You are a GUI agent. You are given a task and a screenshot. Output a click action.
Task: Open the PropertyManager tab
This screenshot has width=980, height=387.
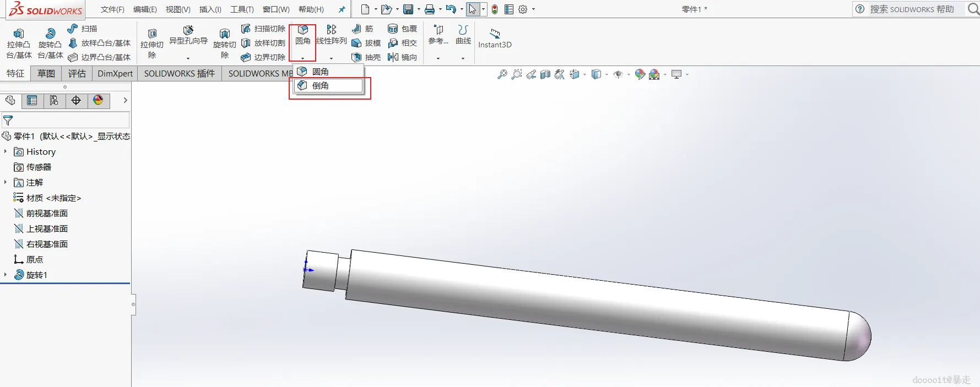click(32, 100)
